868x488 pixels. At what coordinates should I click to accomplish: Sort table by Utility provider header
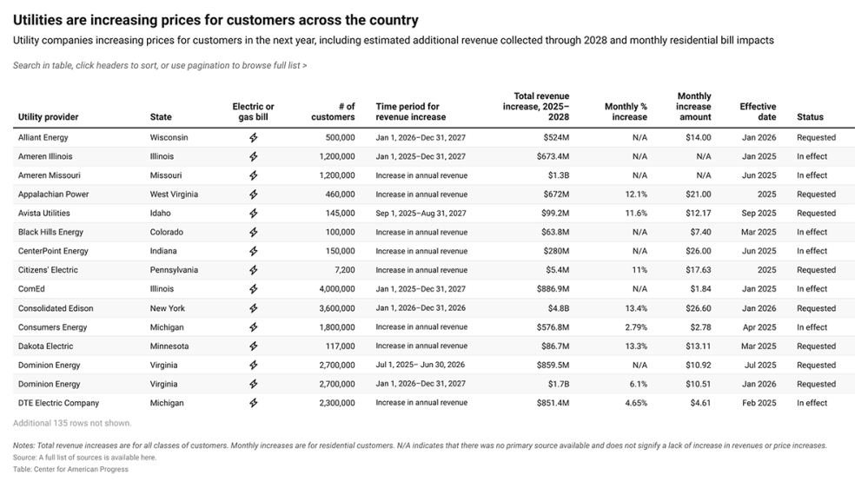point(48,117)
